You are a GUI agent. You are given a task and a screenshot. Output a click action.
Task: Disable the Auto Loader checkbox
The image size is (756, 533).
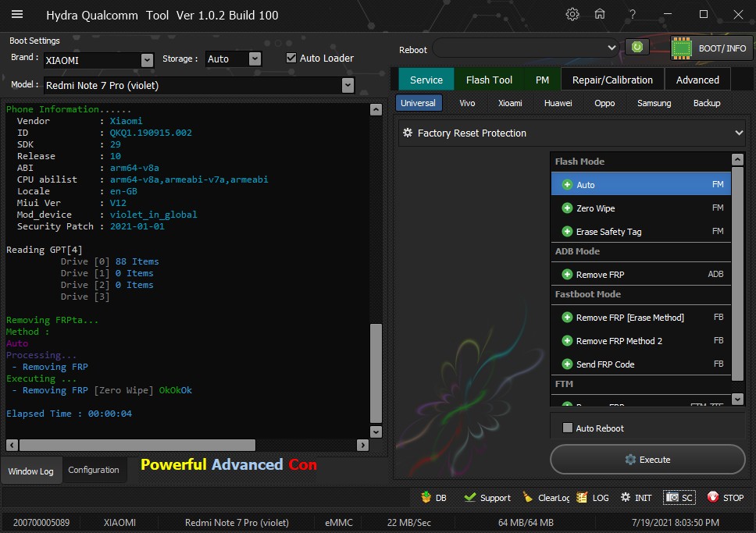pos(291,58)
